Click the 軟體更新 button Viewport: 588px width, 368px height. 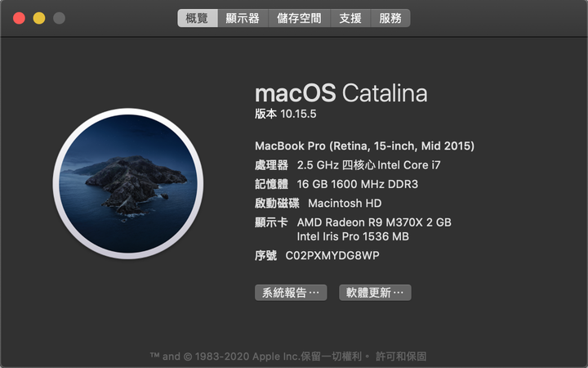tap(375, 293)
